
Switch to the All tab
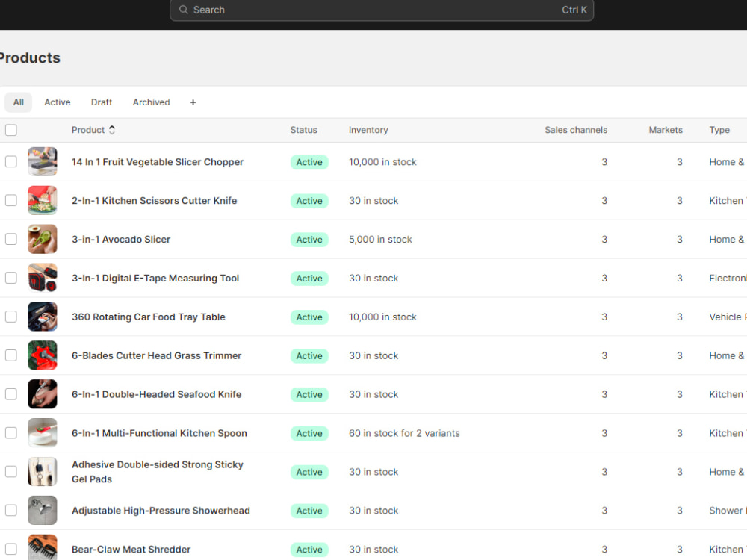pyautogui.click(x=18, y=102)
